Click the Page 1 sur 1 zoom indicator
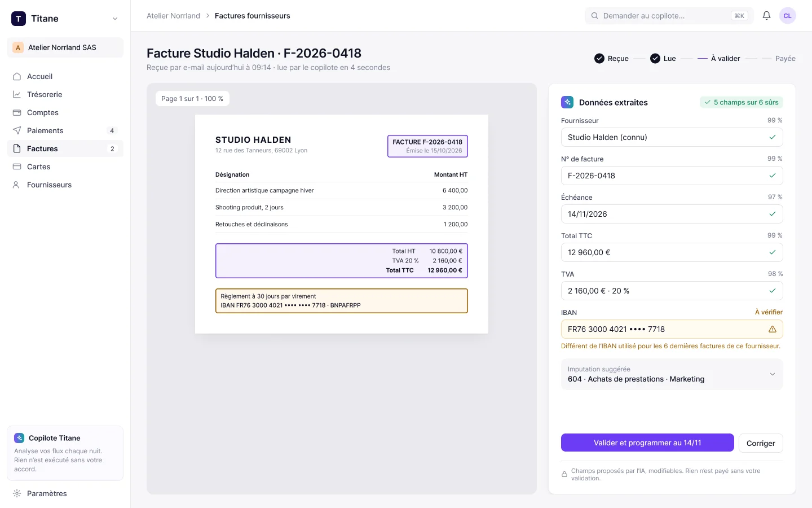 [192, 99]
